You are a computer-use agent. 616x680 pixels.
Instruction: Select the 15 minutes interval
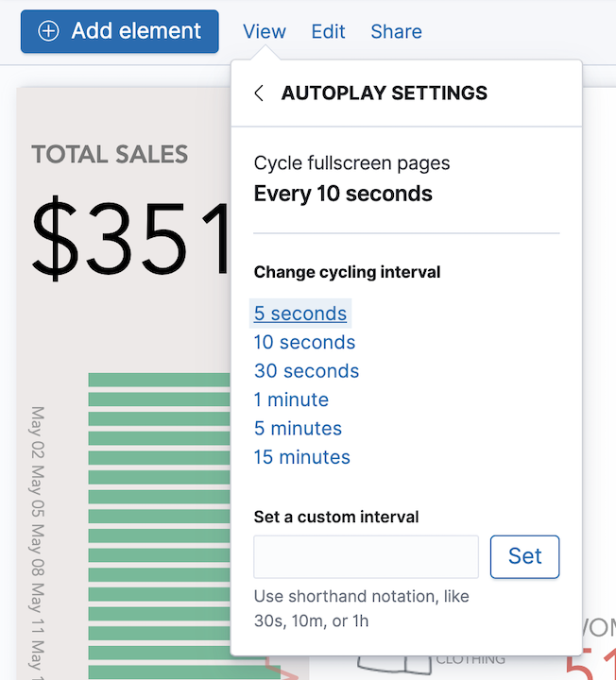301,457
